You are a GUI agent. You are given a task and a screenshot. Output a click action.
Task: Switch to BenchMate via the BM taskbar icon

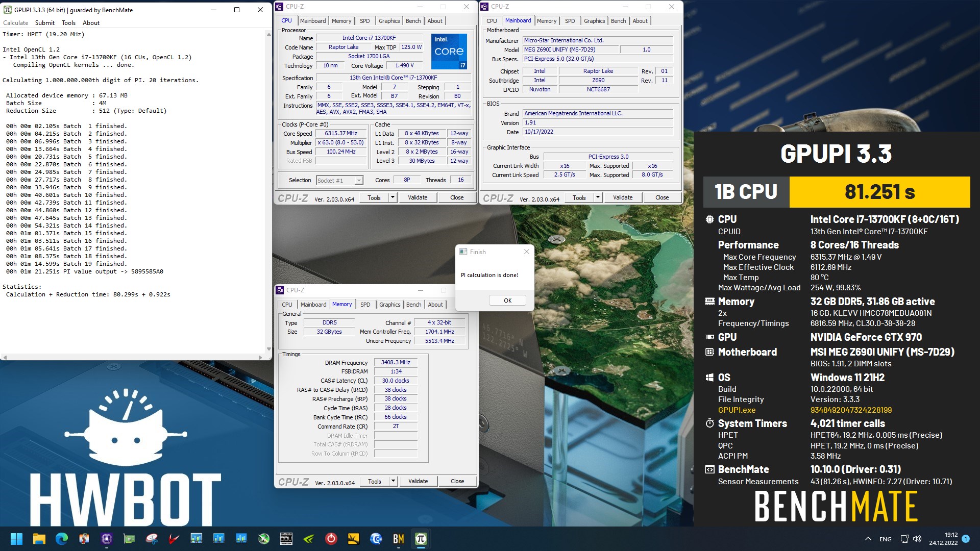click(399, 539)
